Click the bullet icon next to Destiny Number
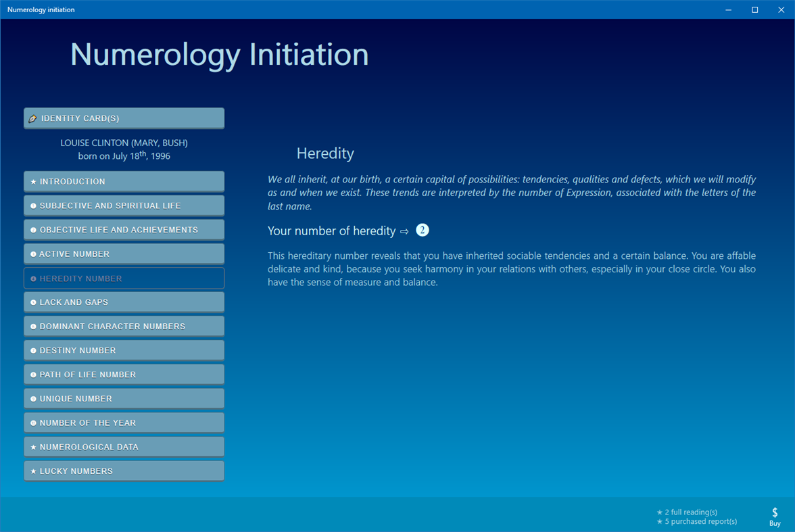 [32, 350]
